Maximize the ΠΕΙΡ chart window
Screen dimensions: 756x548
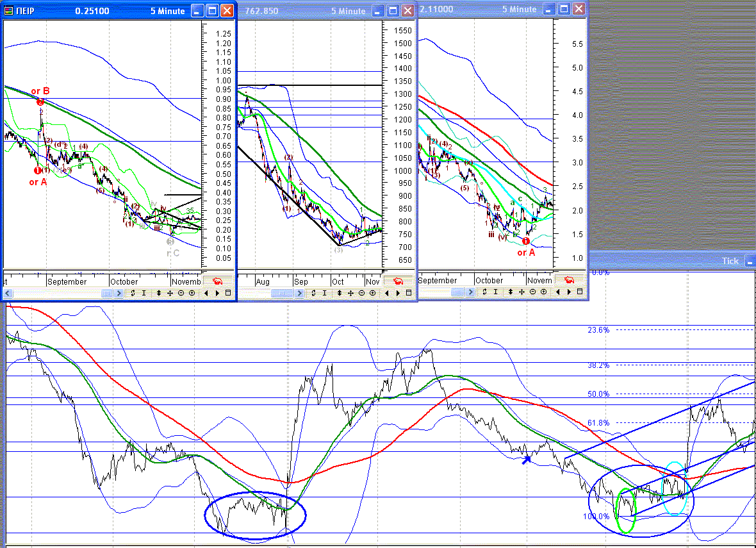[212, 11]
